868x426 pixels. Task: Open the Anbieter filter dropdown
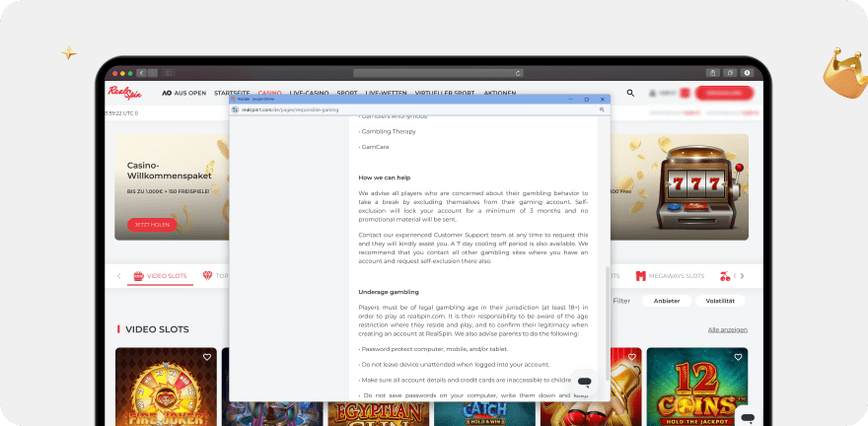666,301
